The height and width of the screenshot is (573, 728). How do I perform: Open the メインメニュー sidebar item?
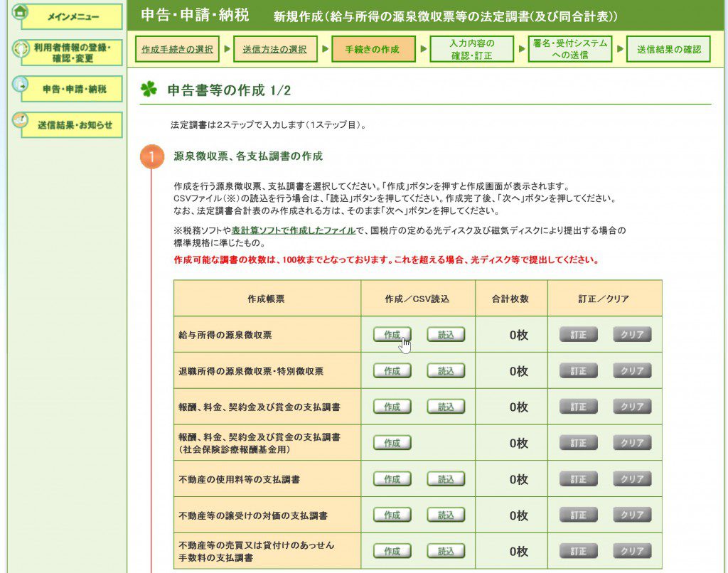pos(70,16)
